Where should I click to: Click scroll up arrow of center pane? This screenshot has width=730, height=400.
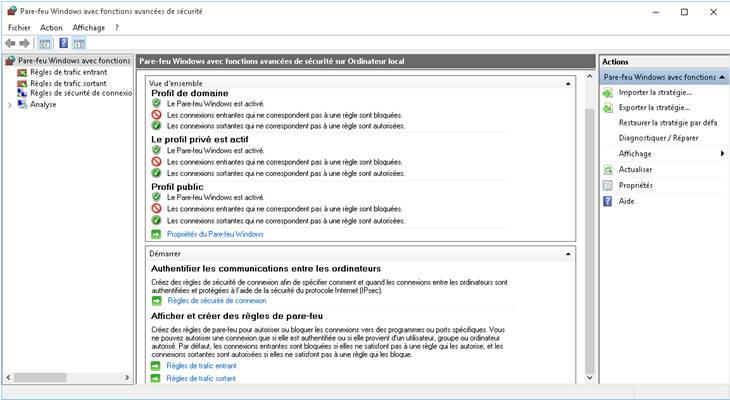coord(589,76)
